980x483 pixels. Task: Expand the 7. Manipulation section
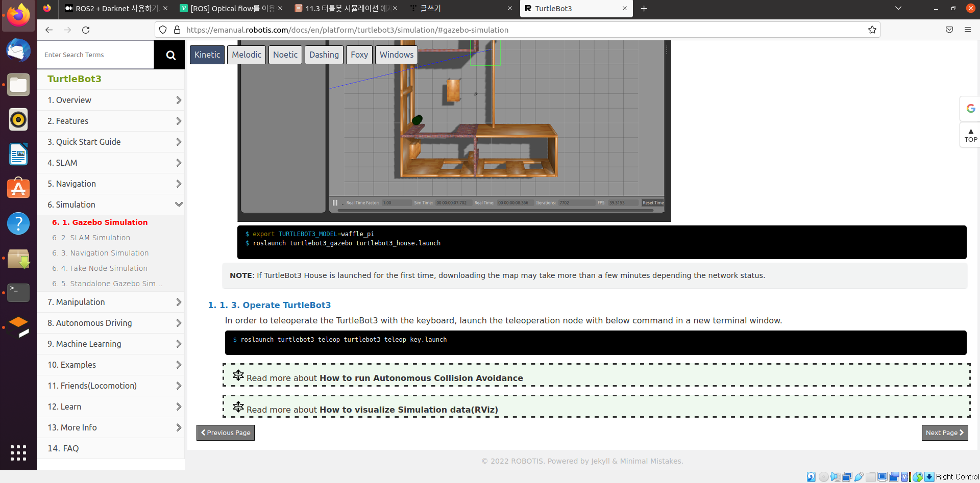[111, 302]
